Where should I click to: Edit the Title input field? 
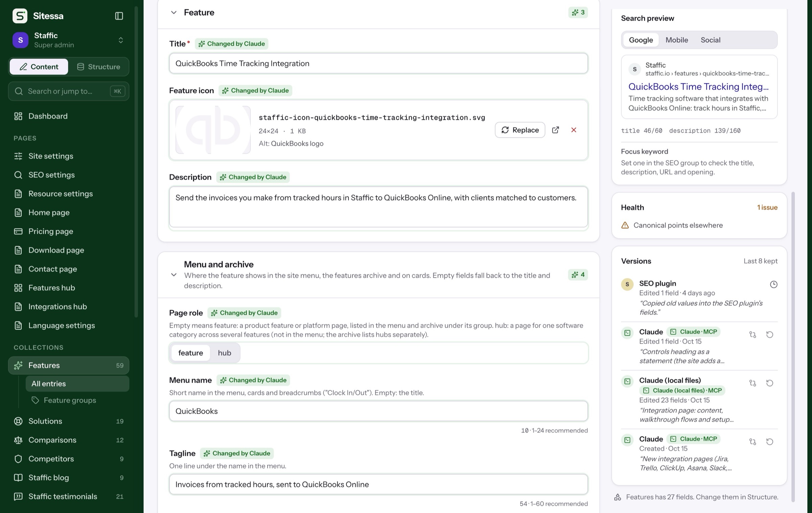click(378, 63)
